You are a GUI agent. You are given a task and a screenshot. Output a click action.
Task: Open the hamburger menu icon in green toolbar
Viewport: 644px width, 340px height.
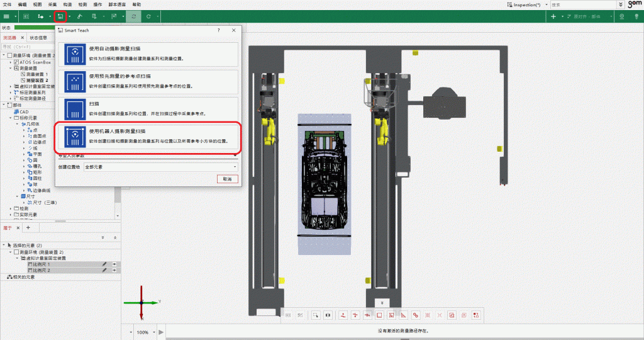[6, 16]
